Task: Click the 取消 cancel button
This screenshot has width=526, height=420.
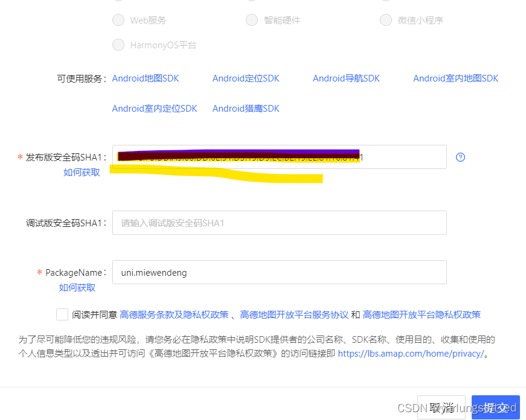Action: pos(441,407)
